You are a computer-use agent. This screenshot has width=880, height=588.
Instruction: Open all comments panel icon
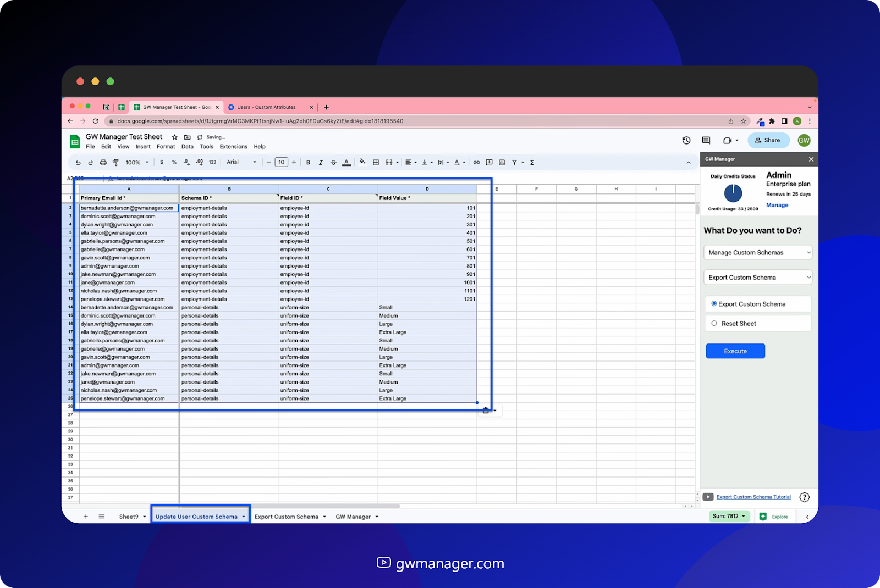(x=706, y=141)
